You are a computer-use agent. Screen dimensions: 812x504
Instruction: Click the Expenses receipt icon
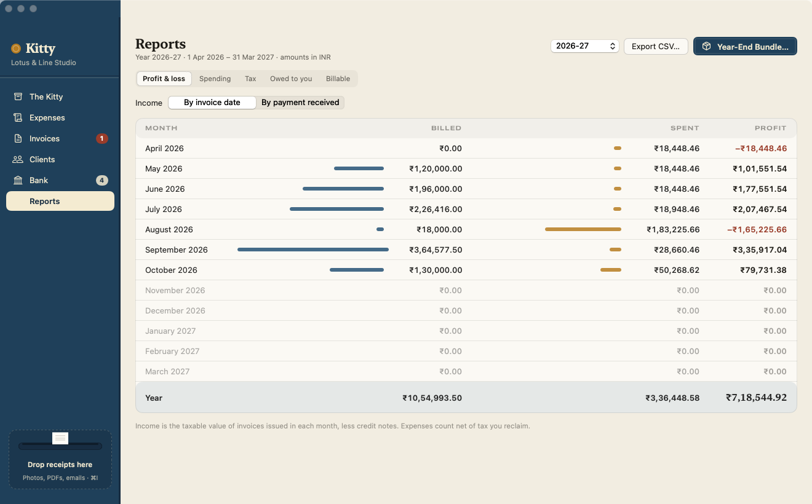point(18,117)
